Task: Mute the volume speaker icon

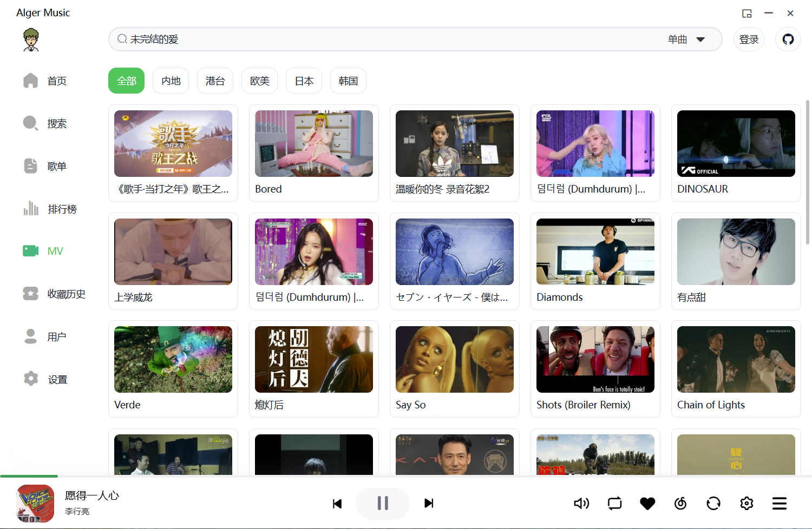Action: (x=581, y=504)
